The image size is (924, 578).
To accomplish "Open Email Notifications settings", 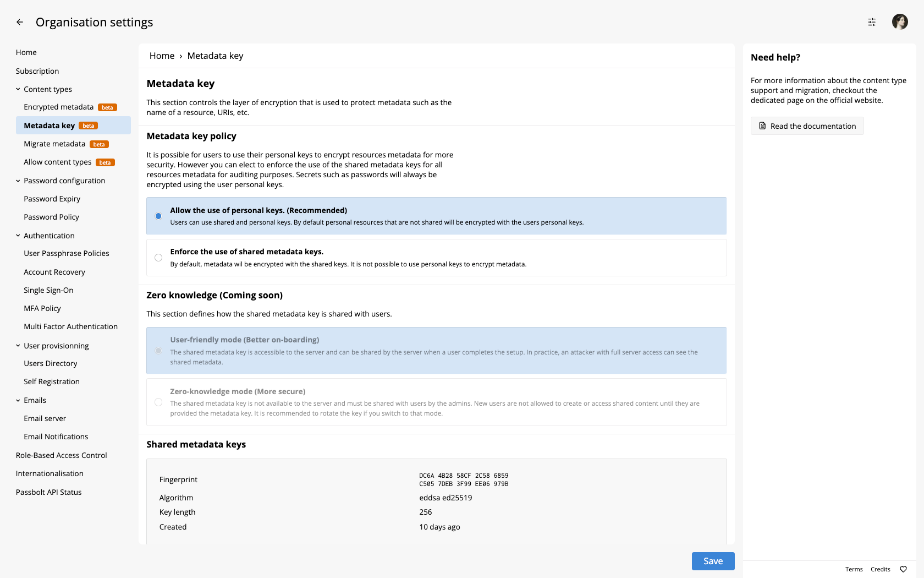I will click(56, 437).
